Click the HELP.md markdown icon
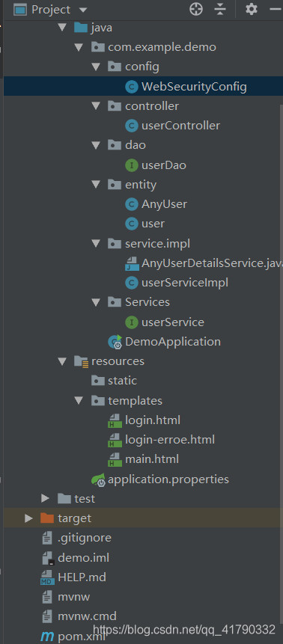This screenshot has width=283, height=644. click(48, 577)
